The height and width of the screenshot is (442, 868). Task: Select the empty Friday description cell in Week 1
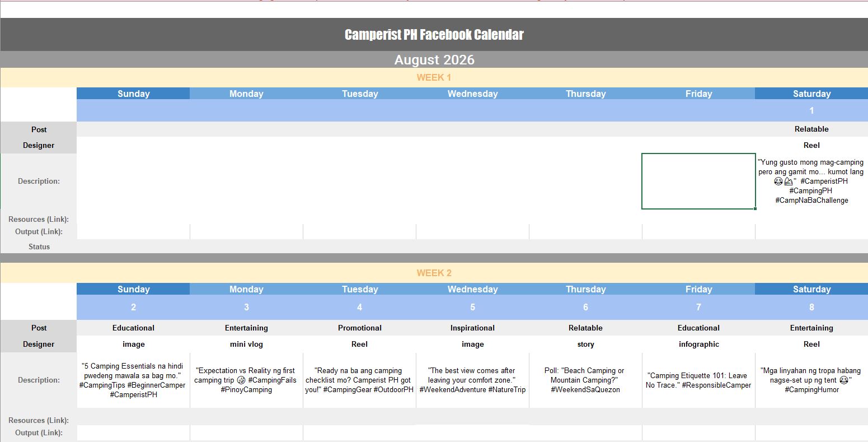click(x=698, y=181)
